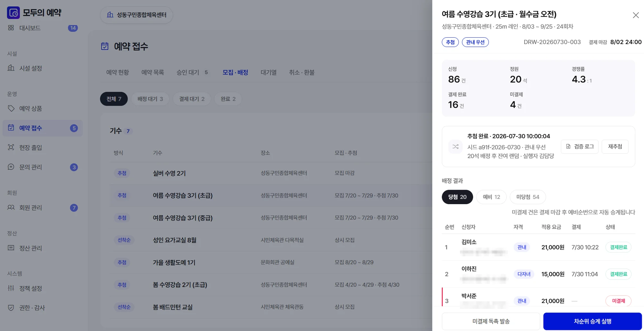This screenshot has width=644, height=331.
Task: Open 실버 수영 2기 row
Action: (x=271, y=173)
